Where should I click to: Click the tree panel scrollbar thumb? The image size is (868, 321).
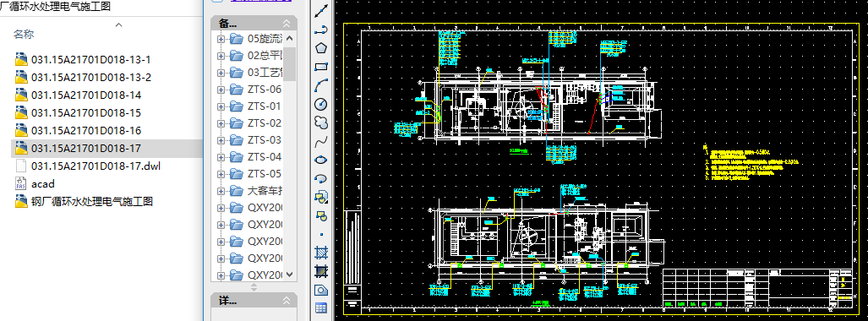tap(290, 63)
